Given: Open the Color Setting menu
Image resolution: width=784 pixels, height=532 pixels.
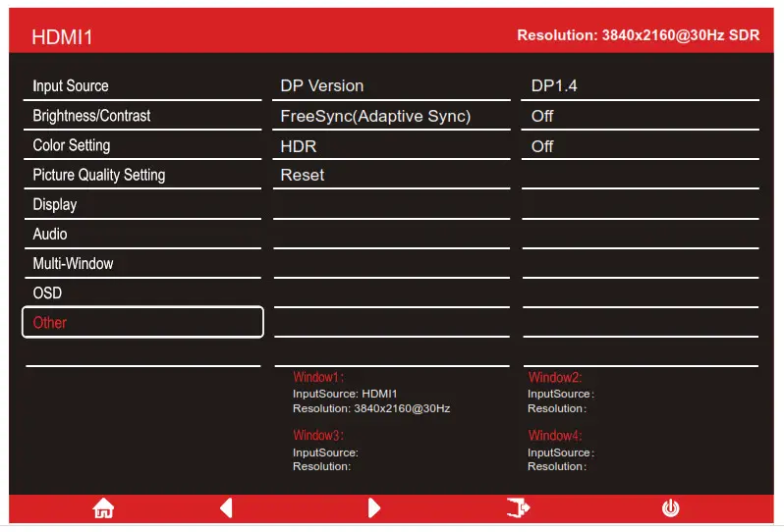Looking at the screenshot, I should [x=142, y=145].
